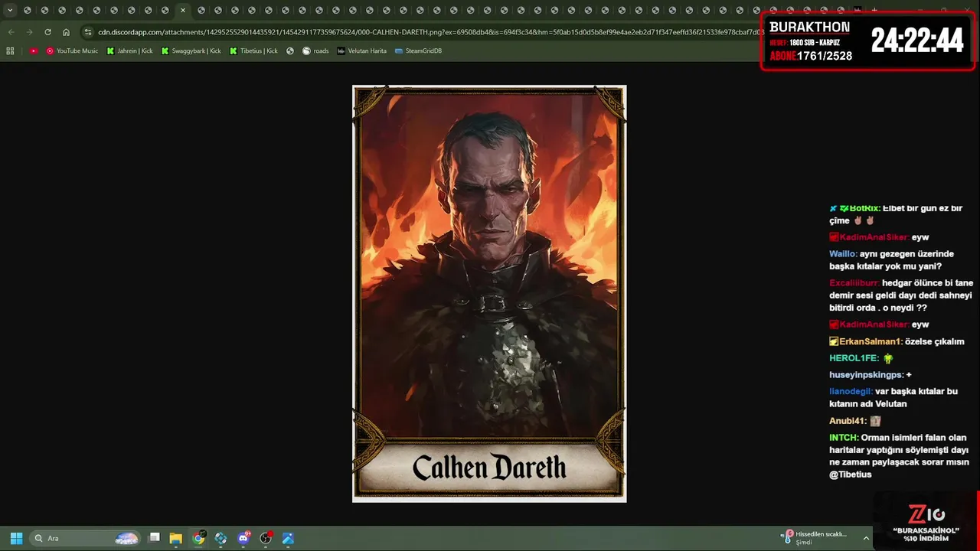Open the Photos app in taskbar

(x=288, y=538)
